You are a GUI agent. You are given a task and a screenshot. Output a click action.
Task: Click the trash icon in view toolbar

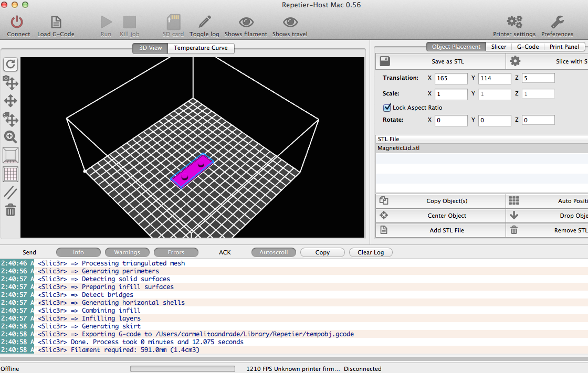coord(10,210)
